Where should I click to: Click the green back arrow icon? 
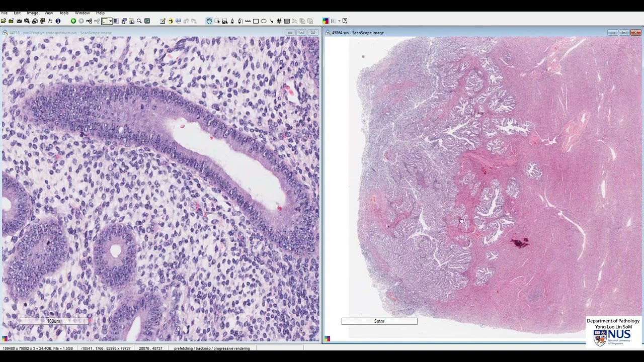pos(73,21)
